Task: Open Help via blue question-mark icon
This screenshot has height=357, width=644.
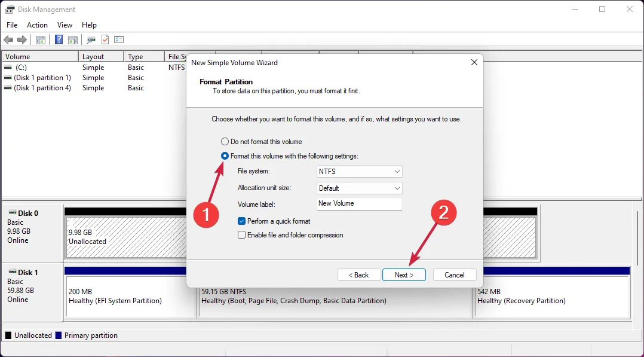Action: click(x=59, y=40)
